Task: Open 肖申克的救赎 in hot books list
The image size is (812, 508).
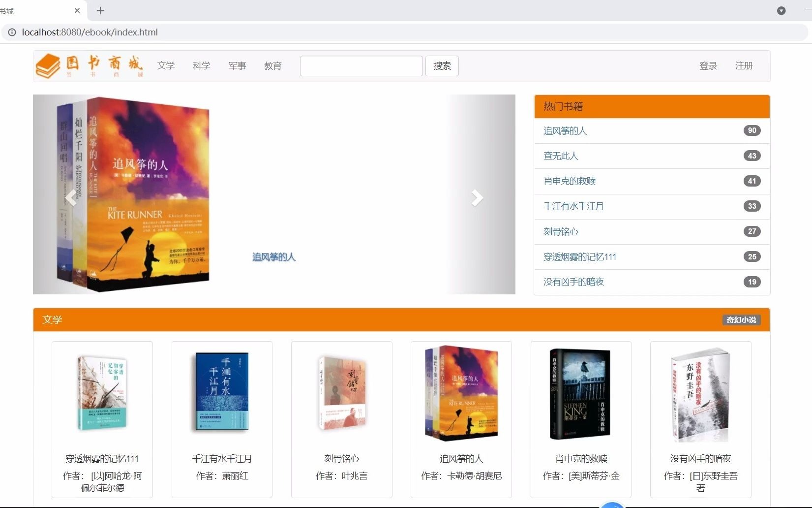Action: [570, 181]
